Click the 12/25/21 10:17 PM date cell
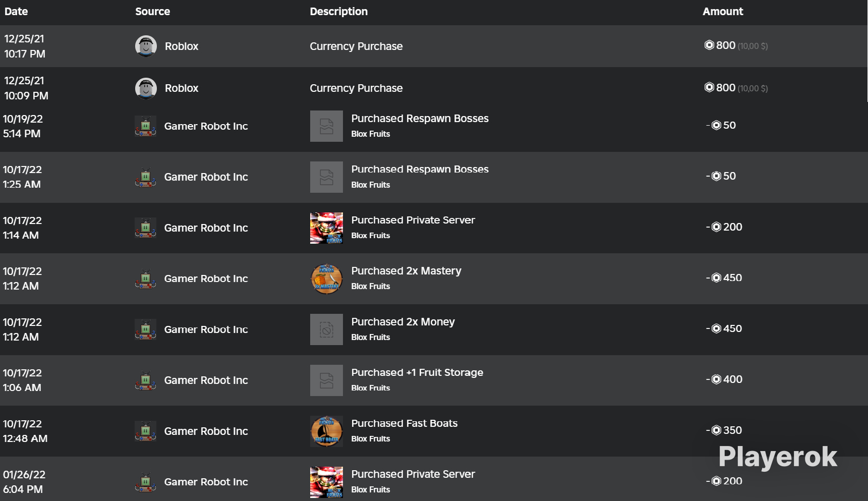Viewport: 868px width, 501px height. [25, 46]
